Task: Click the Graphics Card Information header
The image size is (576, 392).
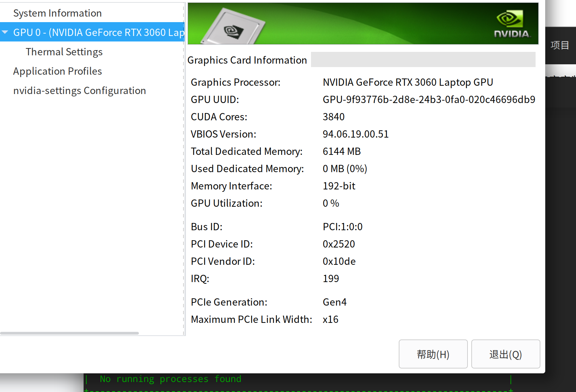Action: pos(247,60)
